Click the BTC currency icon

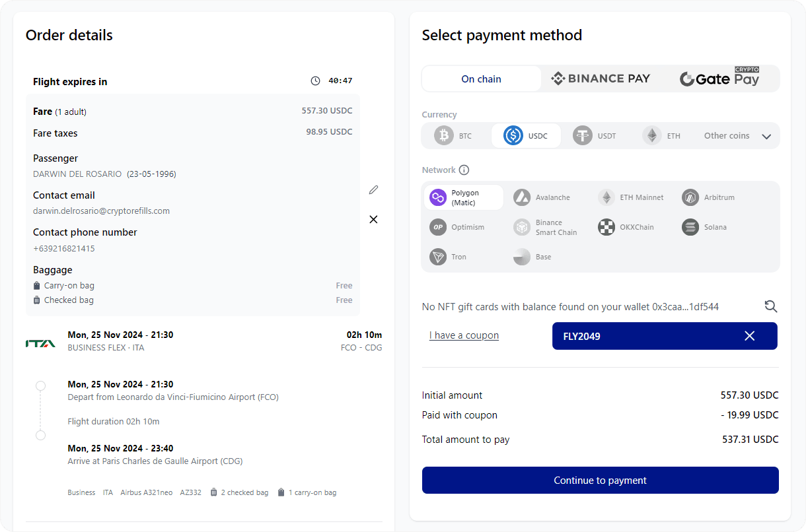[x=444, y=135]
